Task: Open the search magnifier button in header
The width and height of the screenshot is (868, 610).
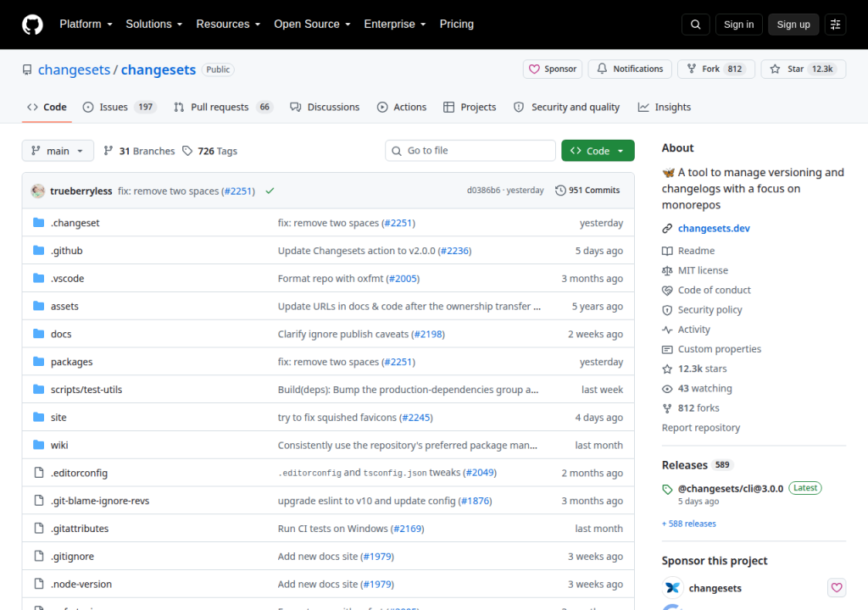Action: coord(695,25)
